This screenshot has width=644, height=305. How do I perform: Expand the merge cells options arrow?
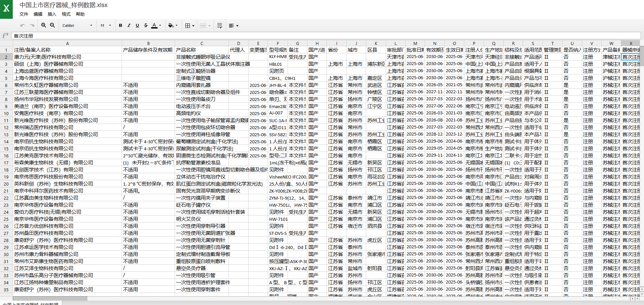(209, 26)
